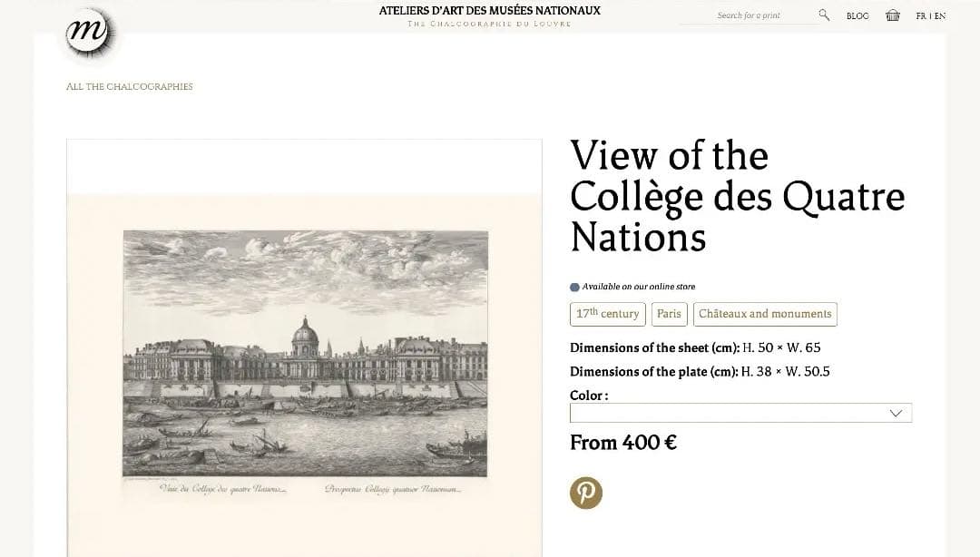
Task: Switch the site language to FR
Action: [x=923, y=15]
